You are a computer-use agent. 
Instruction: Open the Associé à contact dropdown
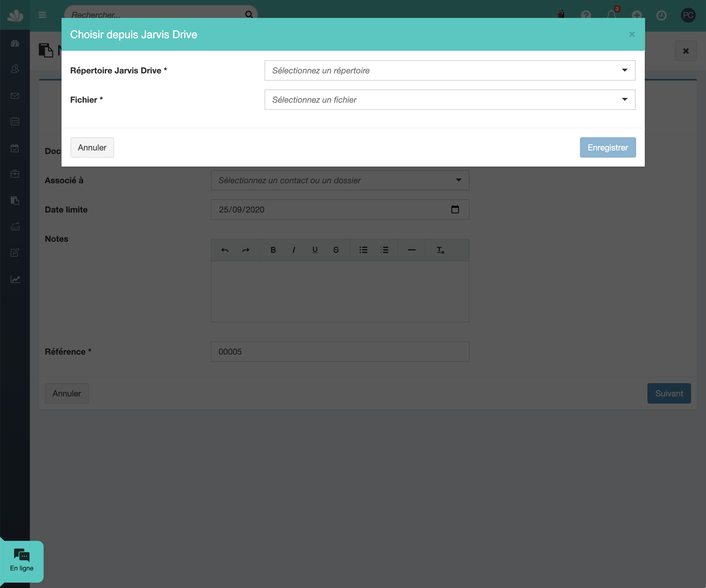[340, 181]
